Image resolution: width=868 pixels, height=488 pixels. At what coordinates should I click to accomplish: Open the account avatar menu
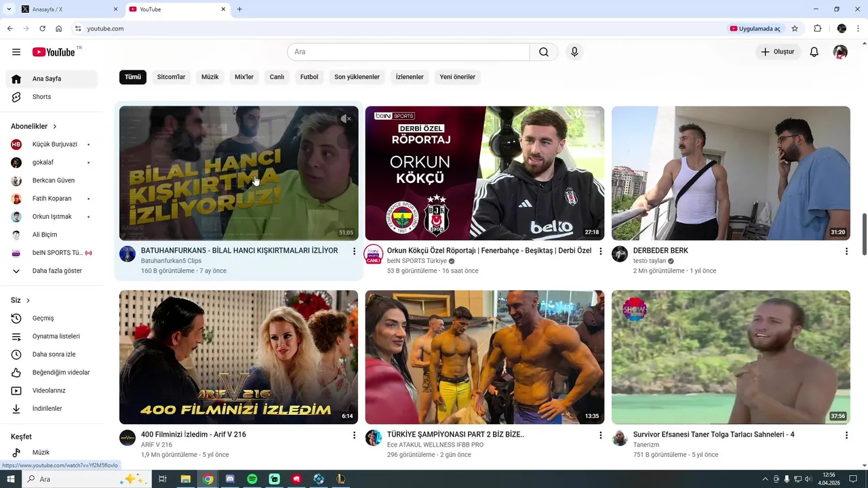pos(840,52)
